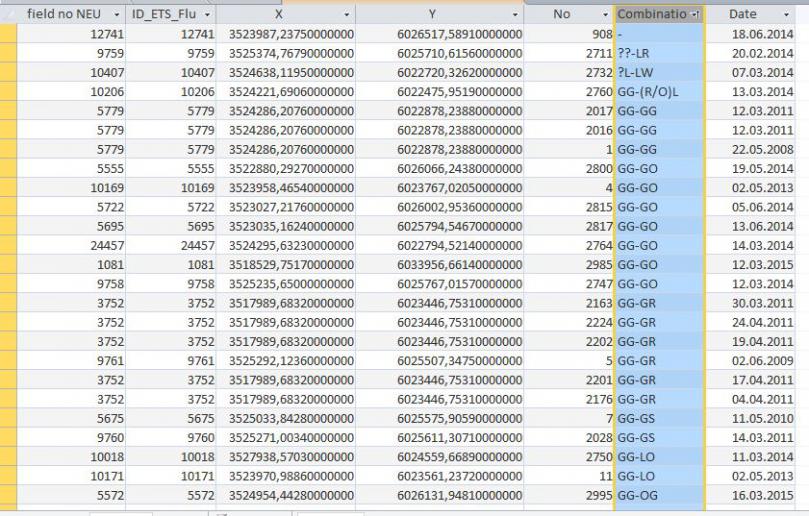Click the X cell "3522880,29270000000"
The width and height of the screenshot is (809, 516).
pos(286,169)
